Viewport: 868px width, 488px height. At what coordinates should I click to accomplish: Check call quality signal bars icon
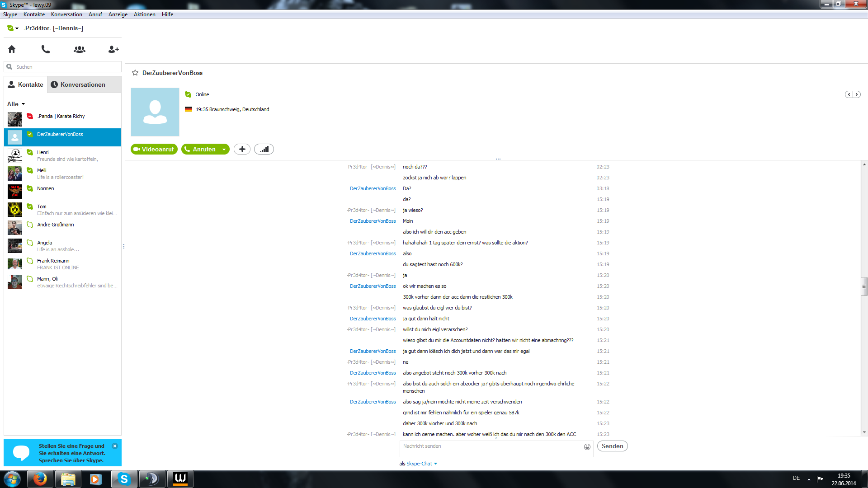(264, 149)
